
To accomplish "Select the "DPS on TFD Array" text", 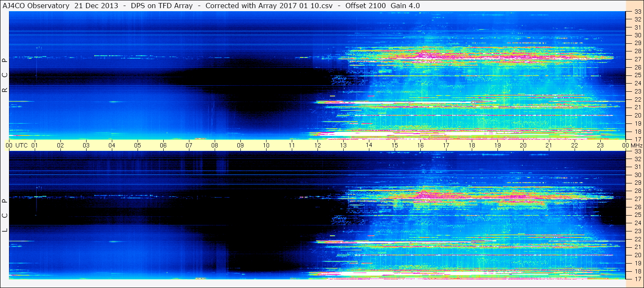I will point(162,6).
